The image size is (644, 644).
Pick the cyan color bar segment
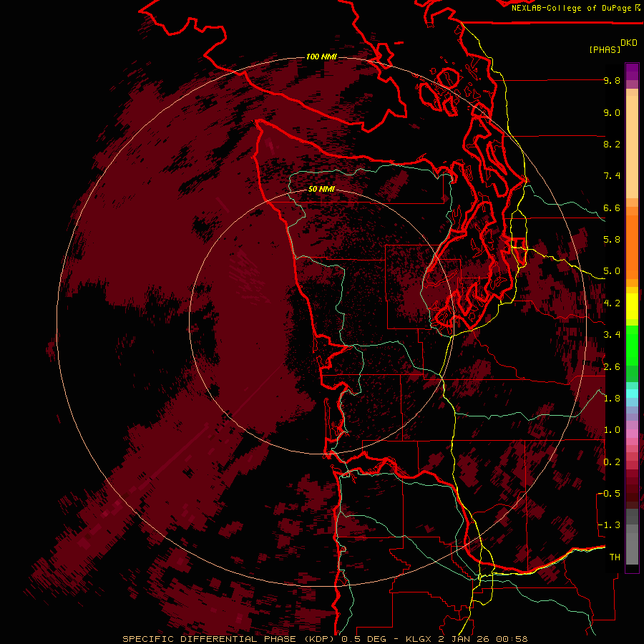[632, 394]
